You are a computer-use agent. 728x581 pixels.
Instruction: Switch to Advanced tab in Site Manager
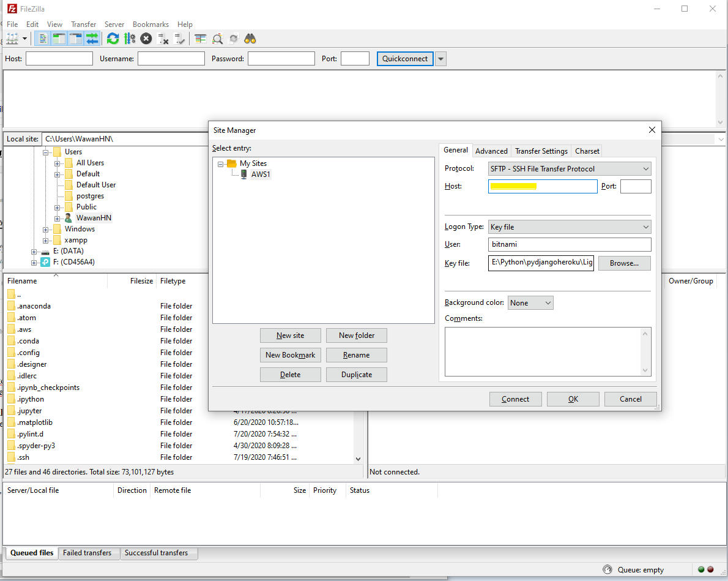pos(491,151)
